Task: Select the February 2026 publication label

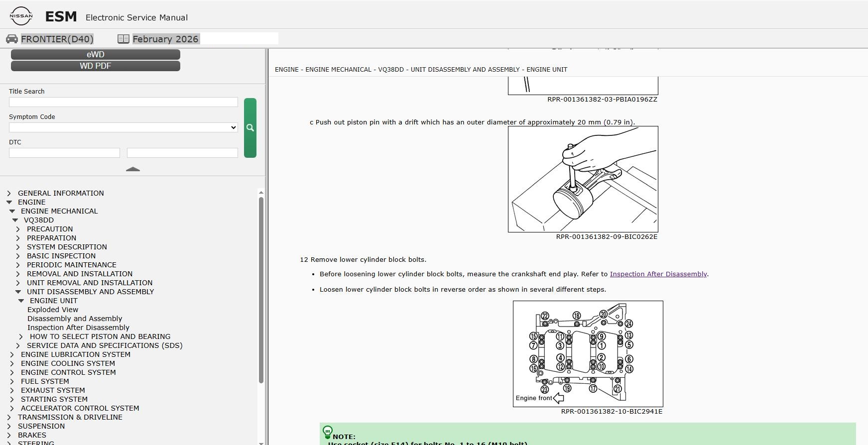Action: pyautogui.click(x=165, y=39)
